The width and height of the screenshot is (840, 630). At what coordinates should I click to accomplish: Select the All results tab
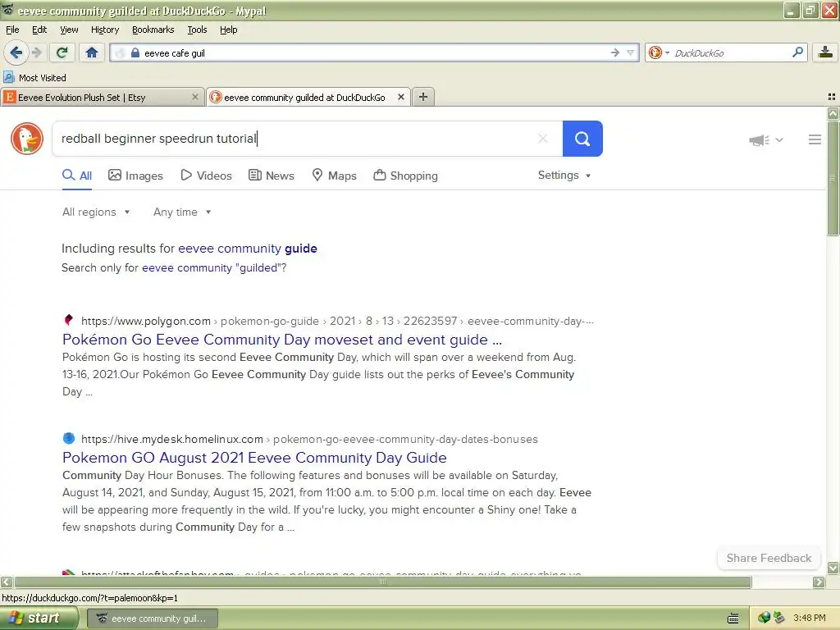77,176
